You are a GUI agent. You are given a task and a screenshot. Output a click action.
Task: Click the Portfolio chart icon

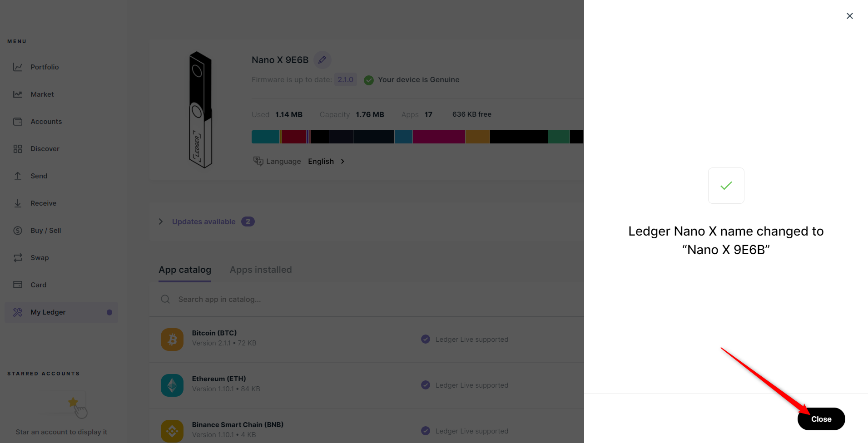18,67
